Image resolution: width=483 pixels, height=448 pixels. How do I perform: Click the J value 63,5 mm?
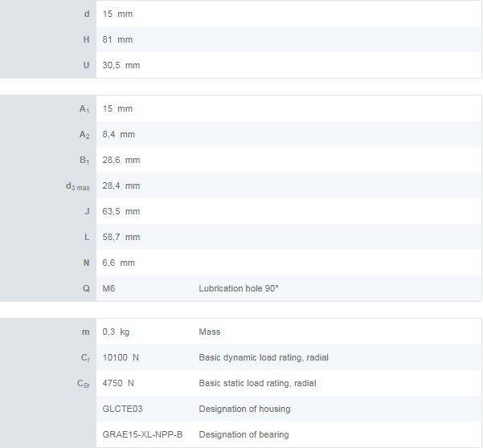pyautogui.click(x=121, y=211)
